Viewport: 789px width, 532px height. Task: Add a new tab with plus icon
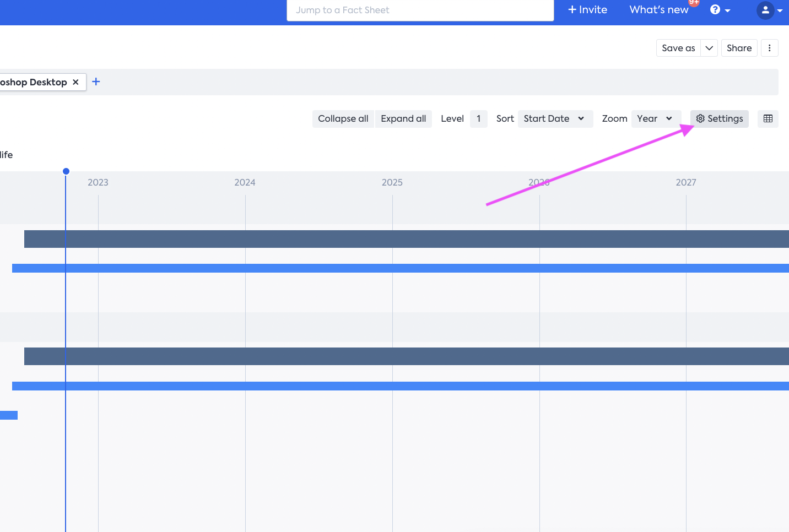[x=96, y=82]
